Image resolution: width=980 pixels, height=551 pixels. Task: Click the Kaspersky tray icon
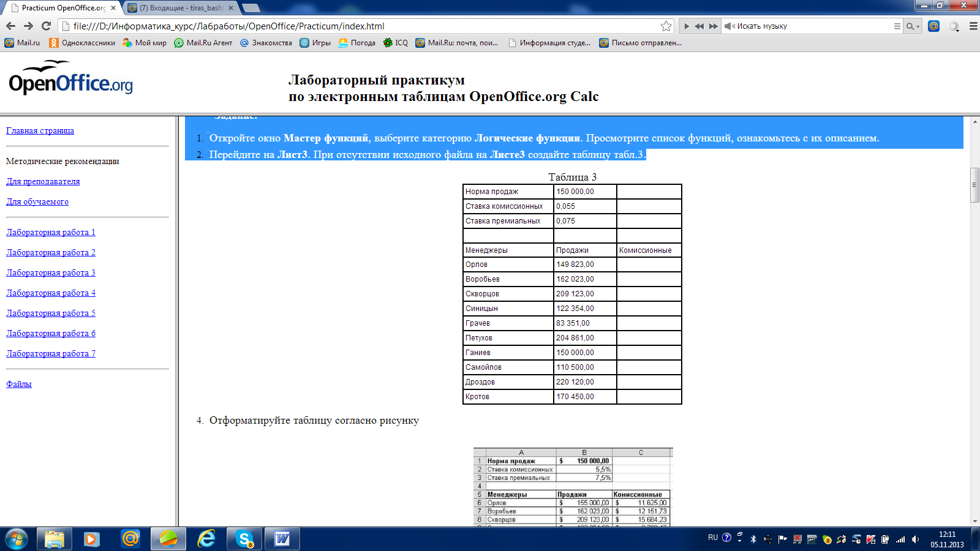871,539
